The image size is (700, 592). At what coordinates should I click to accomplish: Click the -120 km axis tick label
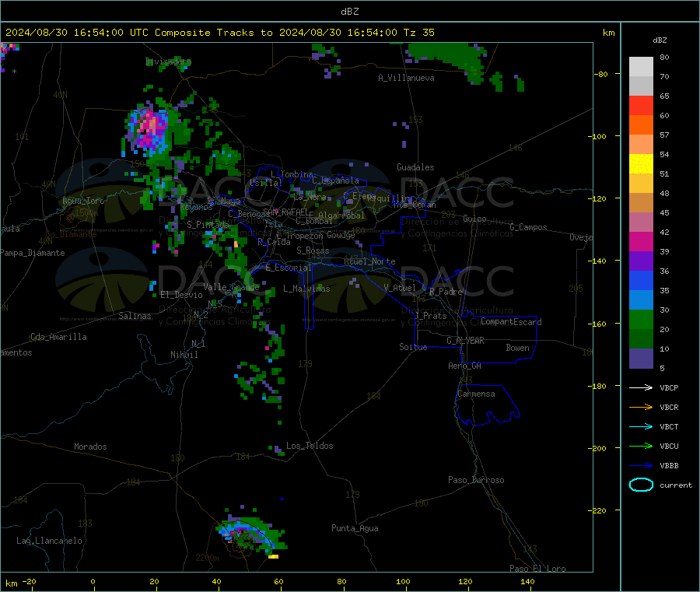pos(598,198)
